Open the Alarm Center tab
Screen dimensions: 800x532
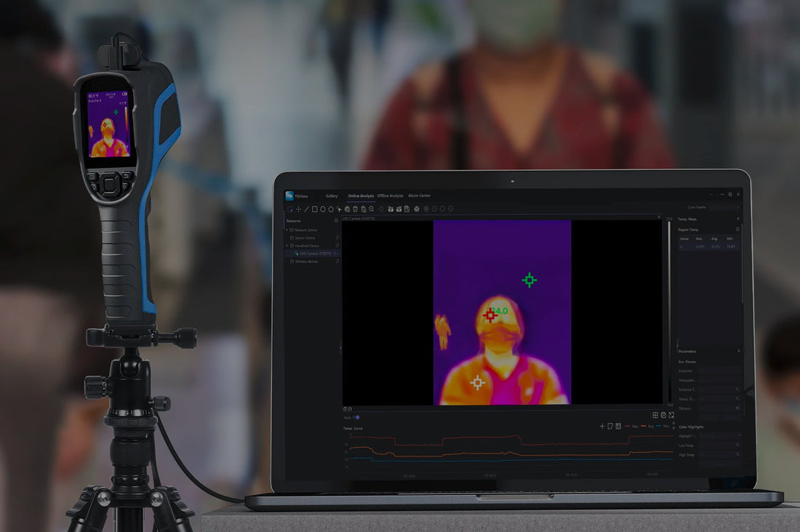pos(419,196)
